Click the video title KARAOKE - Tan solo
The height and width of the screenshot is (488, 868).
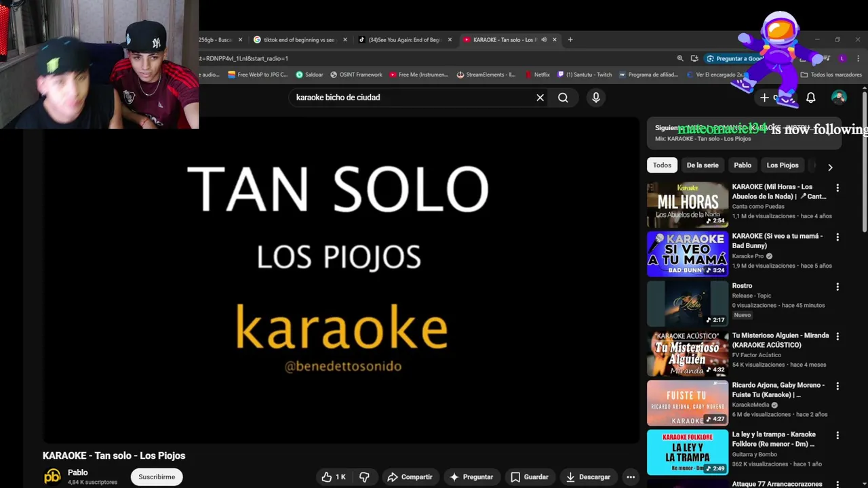[114, 455]
